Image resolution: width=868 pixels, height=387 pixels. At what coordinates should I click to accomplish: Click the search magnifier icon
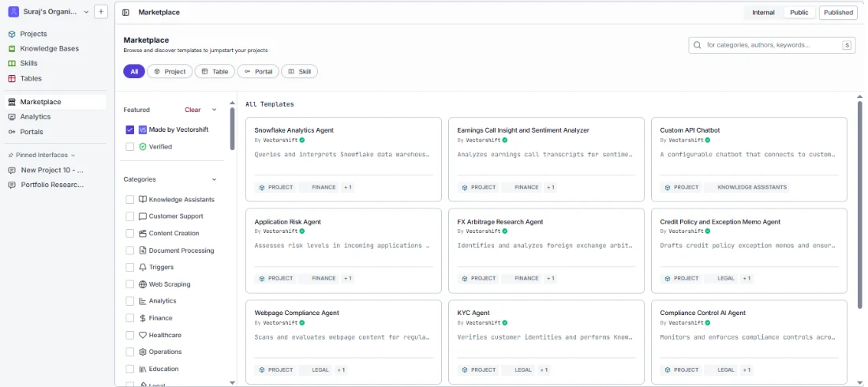697,45
